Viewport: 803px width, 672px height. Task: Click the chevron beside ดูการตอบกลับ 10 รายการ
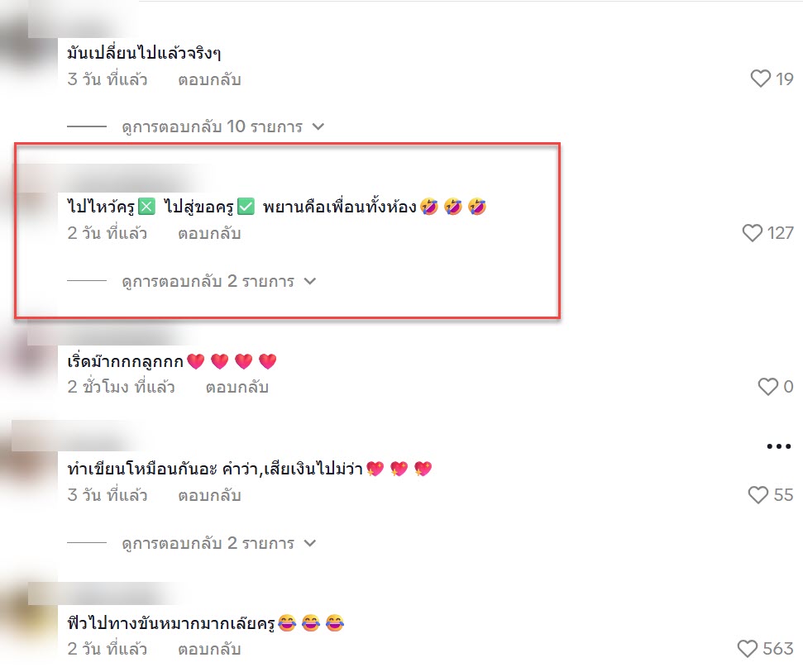coord(318,126)
